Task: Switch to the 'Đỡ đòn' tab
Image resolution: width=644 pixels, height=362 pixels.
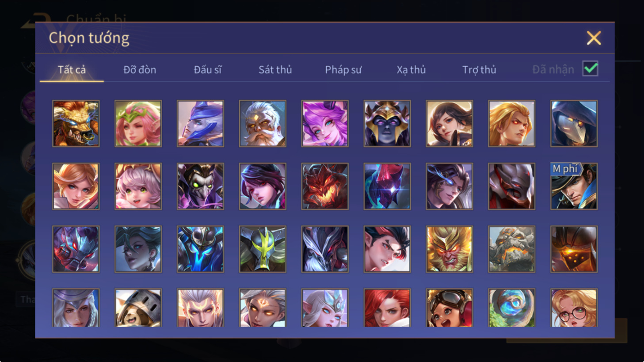Action: (x=140, y=69)
